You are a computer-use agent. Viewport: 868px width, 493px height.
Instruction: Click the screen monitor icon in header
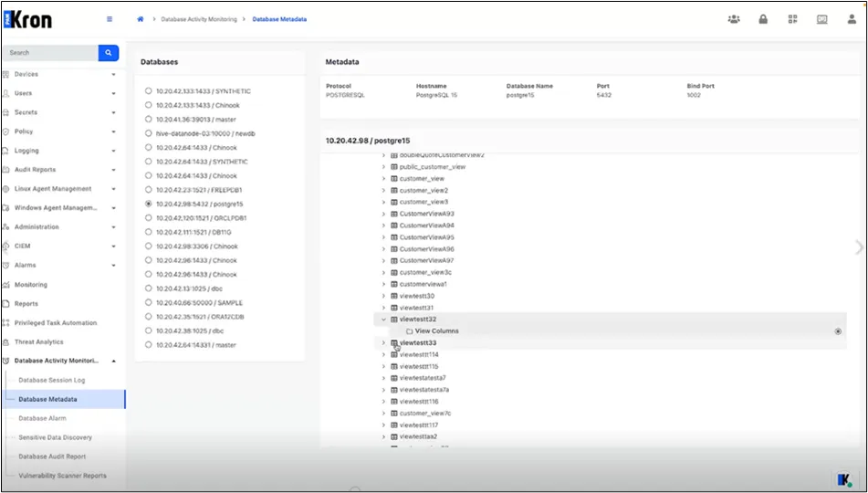[x=822, y=19]
